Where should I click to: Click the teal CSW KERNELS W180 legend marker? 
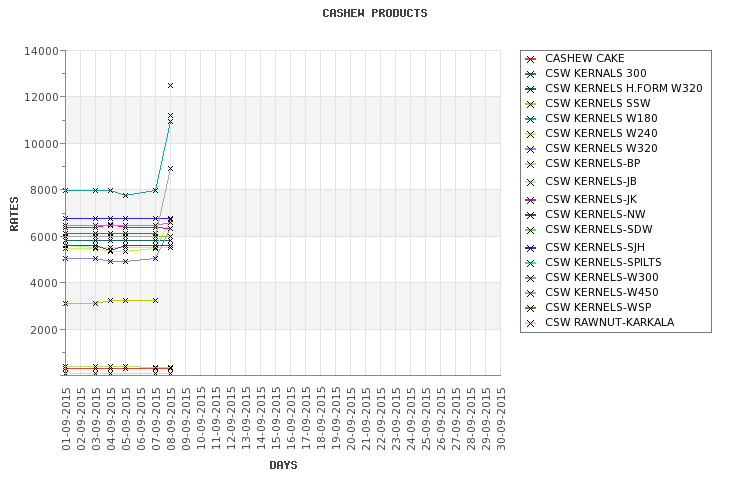(530, 119)
